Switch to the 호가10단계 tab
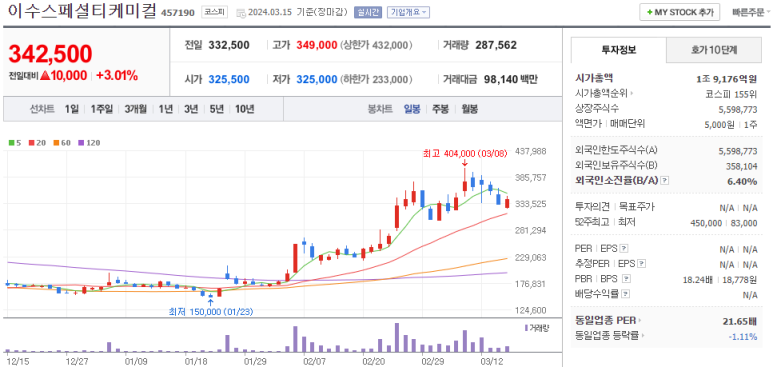Viewport: 773px width, 367px height. coord(714,50)
